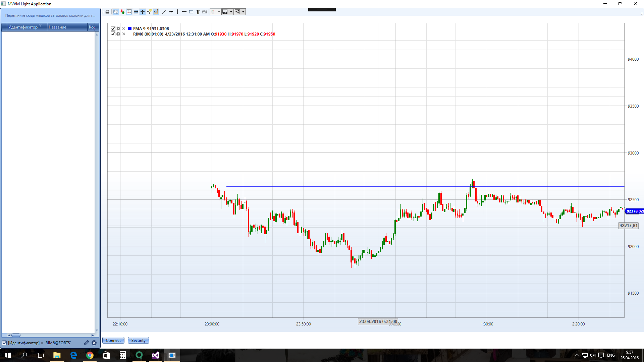
Task: Select the text annotation tool
Action: (x=198, y=12)
